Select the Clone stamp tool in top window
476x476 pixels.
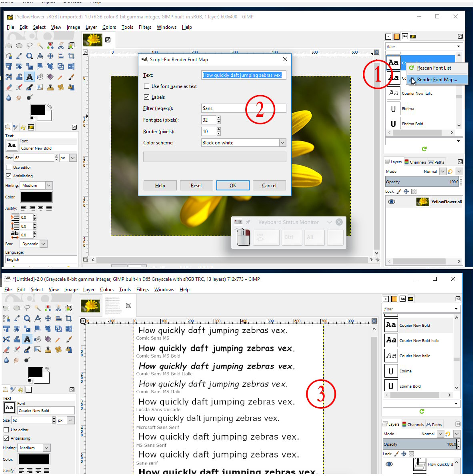pyautogui.click(x=50, y=88)
